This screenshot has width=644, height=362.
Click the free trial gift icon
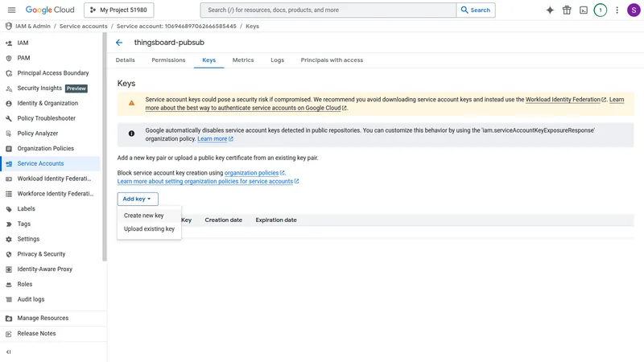point(567,10)
